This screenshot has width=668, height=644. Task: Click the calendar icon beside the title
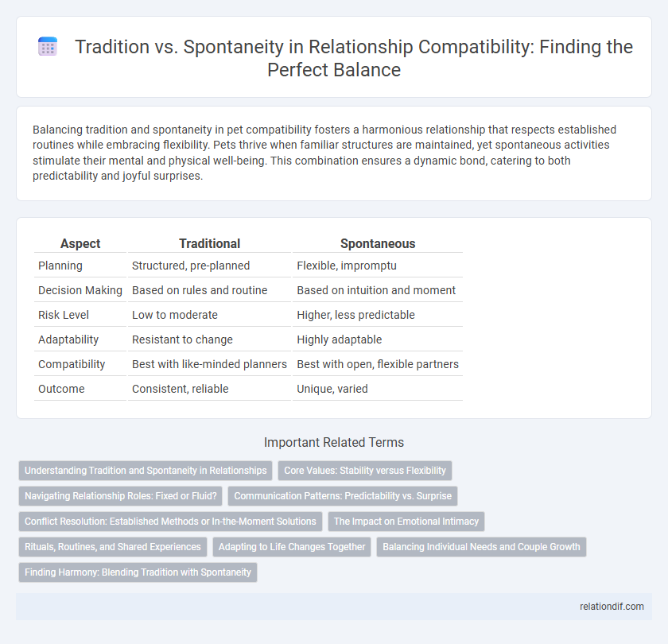coord(49,48)
